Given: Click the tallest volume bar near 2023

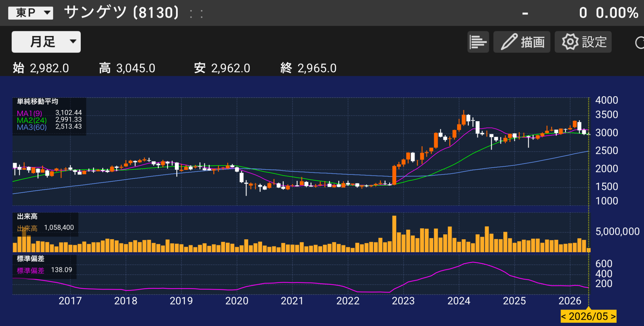Looking at the screenshot, I should click(394, 234).
